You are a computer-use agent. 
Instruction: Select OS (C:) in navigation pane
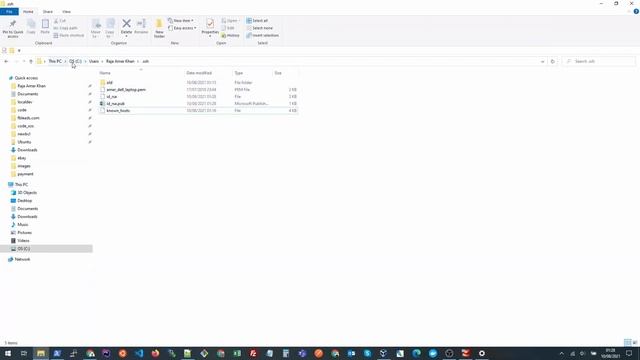point(46,249)
